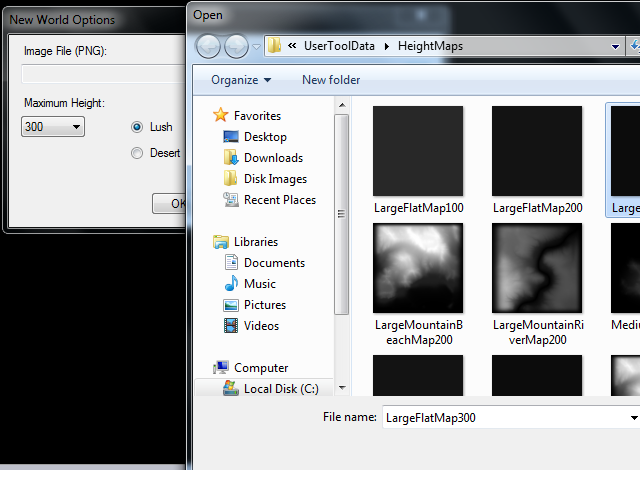
Task: Select Libraries in the navigation pane
Action: point(256,242)
